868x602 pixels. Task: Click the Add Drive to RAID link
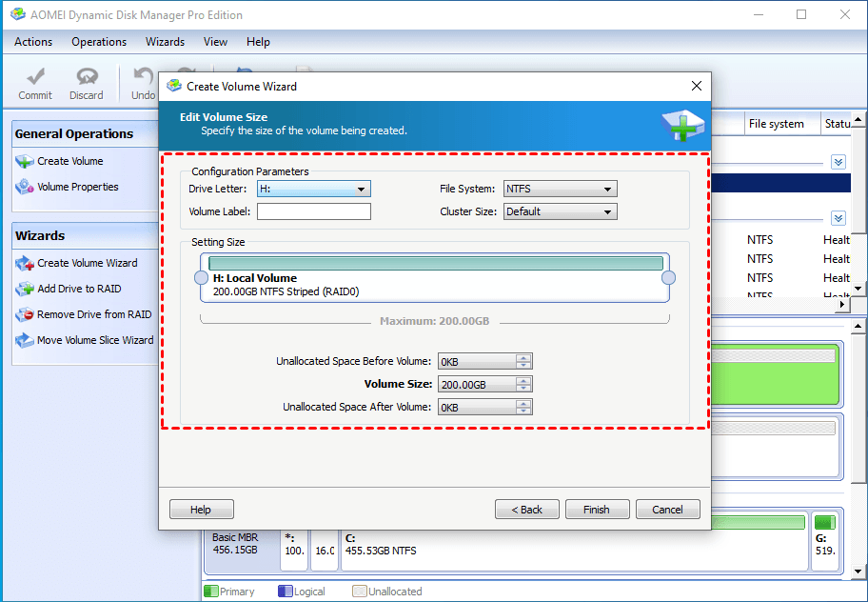(x=79, y=289)
